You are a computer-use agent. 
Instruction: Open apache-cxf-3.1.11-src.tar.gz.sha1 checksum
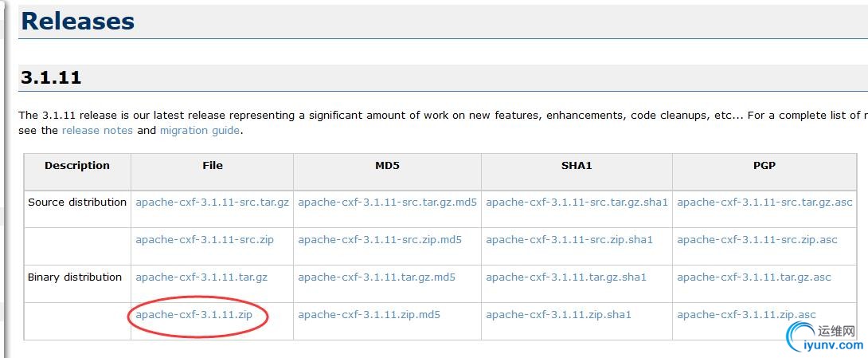577,203
